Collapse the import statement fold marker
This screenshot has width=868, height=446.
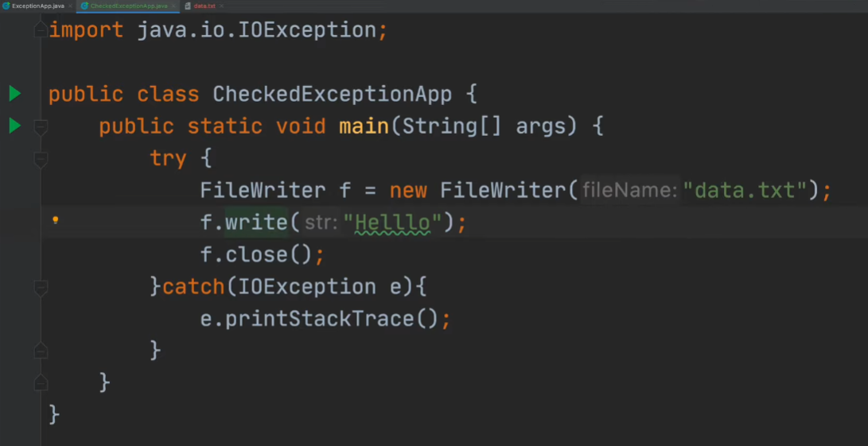[x=41, y=30]
